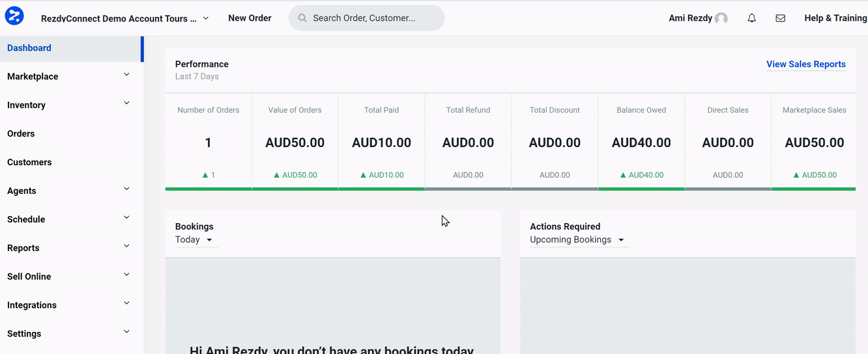Click the Total Refund AUD0.00 figure

coord(468,143)
